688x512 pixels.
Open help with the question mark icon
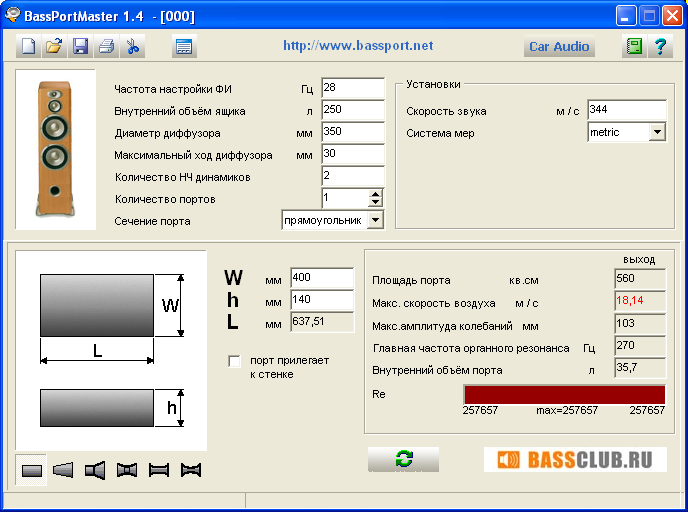[660, 46]
